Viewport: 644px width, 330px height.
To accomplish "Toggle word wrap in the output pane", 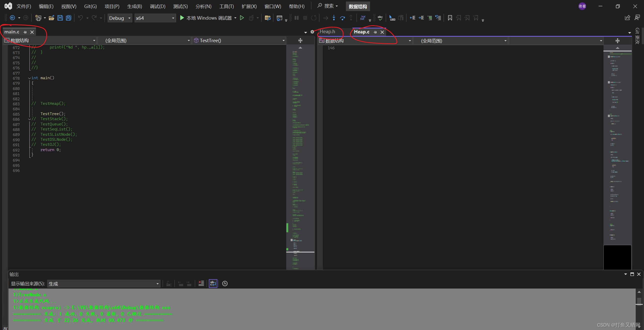I will [213, 284].
